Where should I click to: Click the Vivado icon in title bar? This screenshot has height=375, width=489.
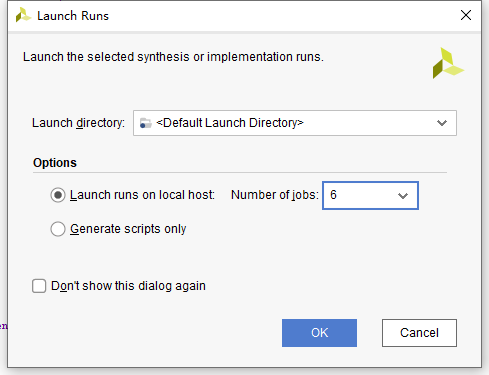[x=23, y=15]
